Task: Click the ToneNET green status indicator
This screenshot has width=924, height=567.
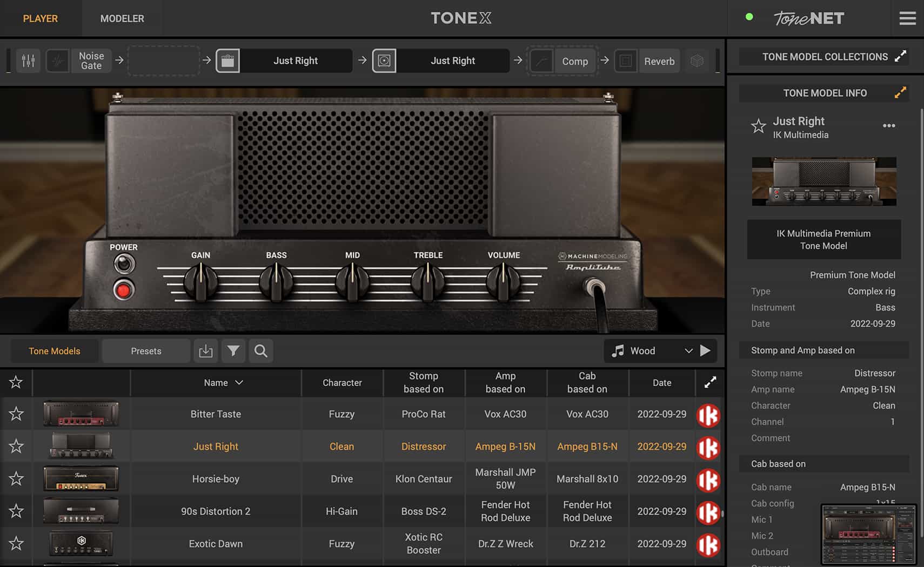Action: pos(749,17)
